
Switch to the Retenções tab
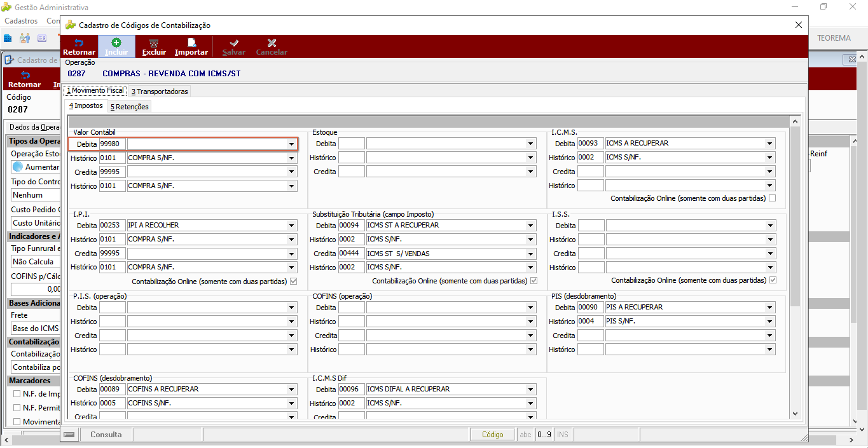tap(130, 107)
